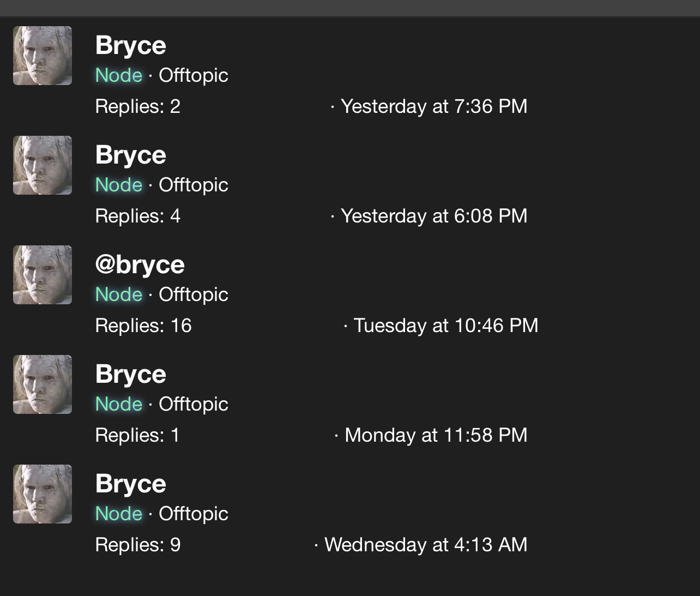Click avatar of thread with 9 replies
This screenshot has height=596, width=700.
[43, 494]
